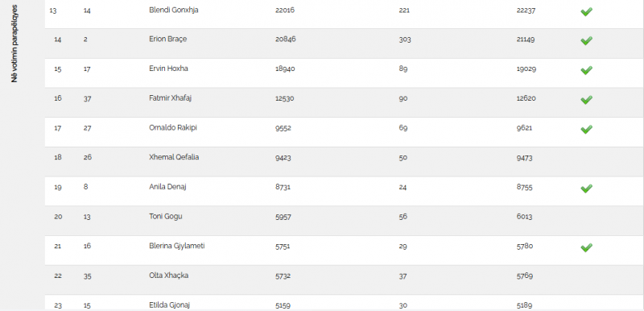Click the total 12620 for Fatmir Xhafaj
Screen dimensions: 644x311
click(526, 98)
